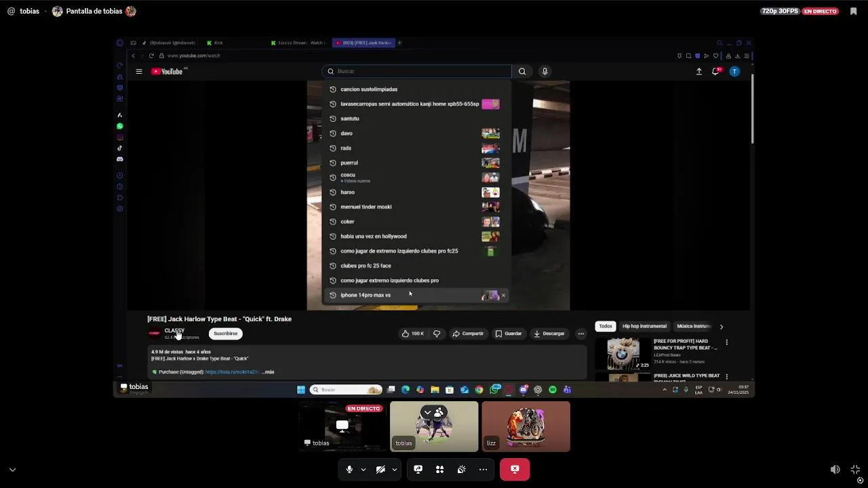Viewport: 868px width, 488px height.
Task: Click the dislike thumbs-down button
Action: (x=437, y=333)
